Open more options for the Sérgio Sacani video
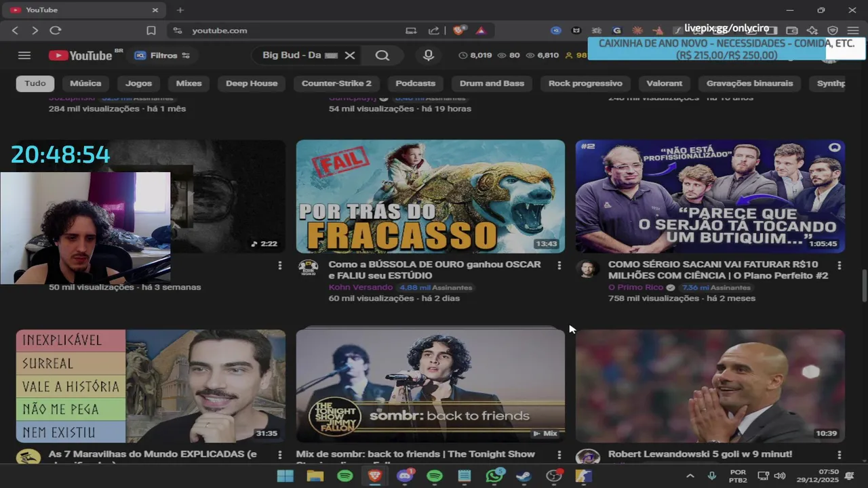This screenshot has height=488, width=868. (839, 266)
